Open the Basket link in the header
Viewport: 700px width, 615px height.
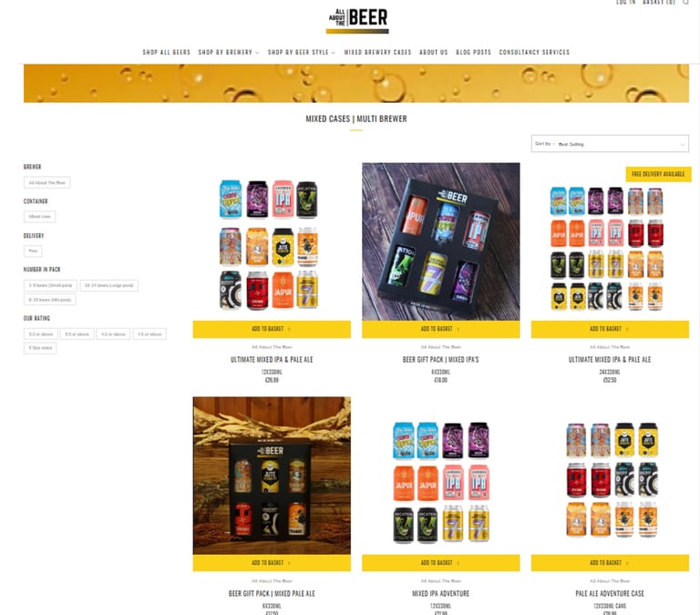point(658,2)
